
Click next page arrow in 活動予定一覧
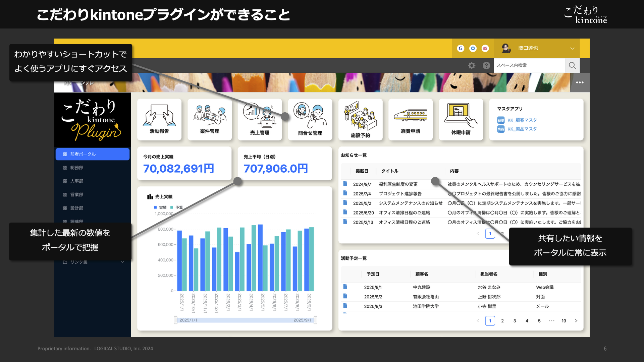click(x=576, y=321)
